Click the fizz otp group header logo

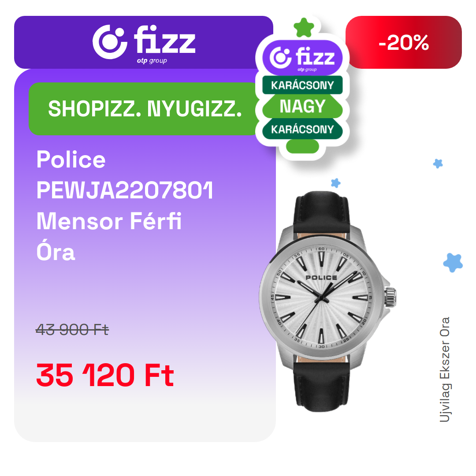click(x=144, y=42)
